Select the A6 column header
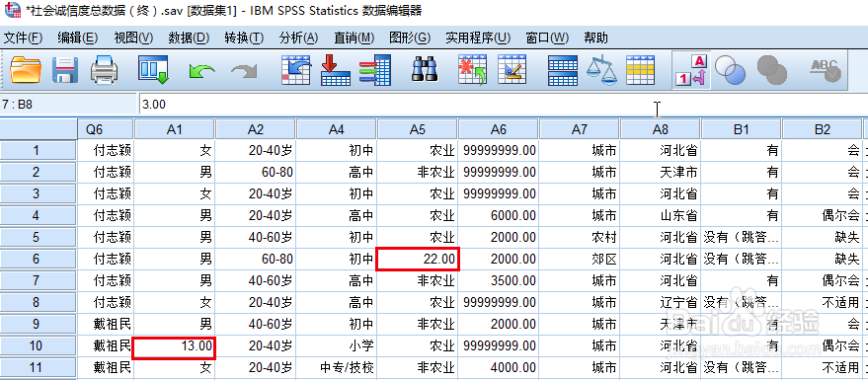 (499, 129)
